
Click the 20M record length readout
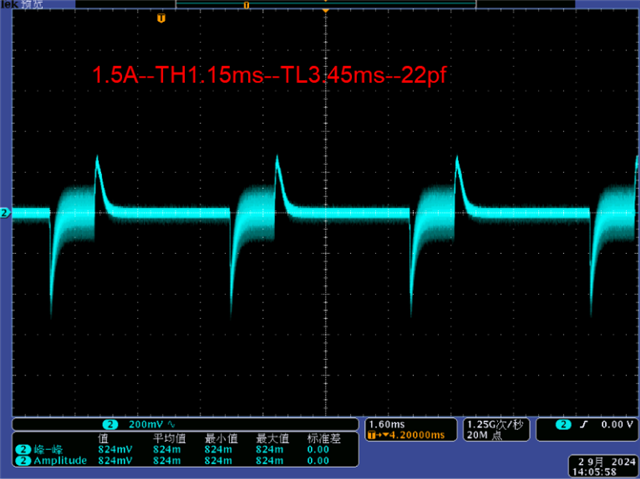point(485,435)
